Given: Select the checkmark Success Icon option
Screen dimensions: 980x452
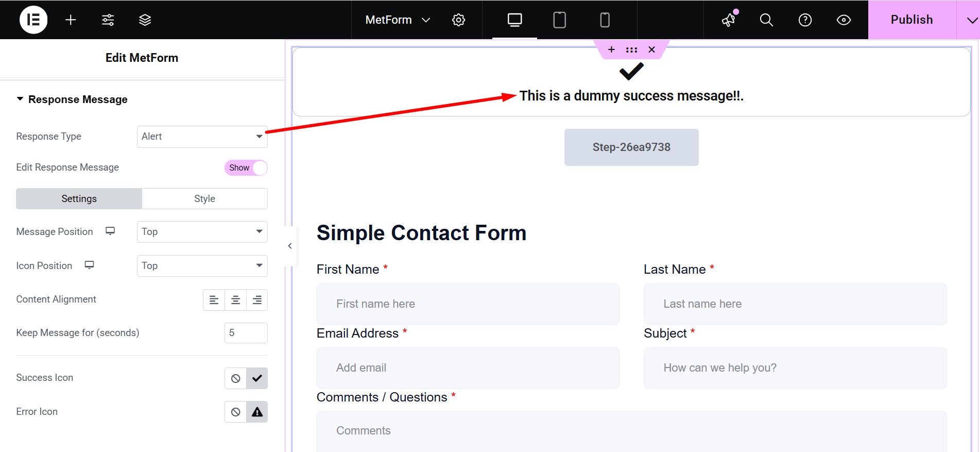Looking at the screenshot, I should 257,378.
